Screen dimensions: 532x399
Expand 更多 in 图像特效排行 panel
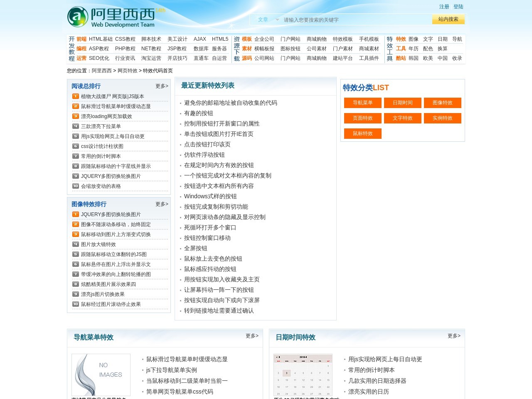tap(162, 204)
